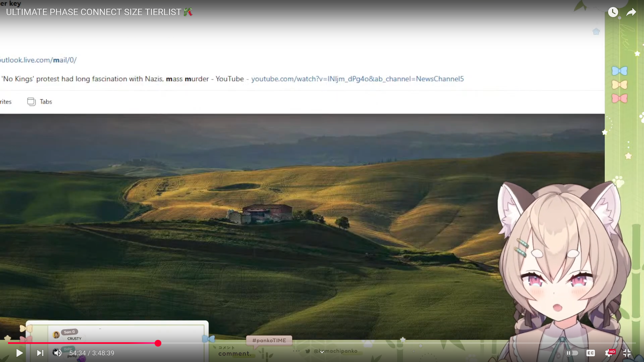Turn on CC subtitles
This screenshot has height=362, width=644.
point(591,353)
